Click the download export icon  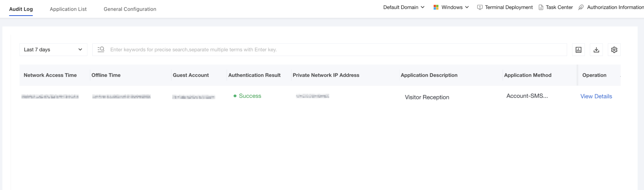pyautogui.click(x=596, y=50)
